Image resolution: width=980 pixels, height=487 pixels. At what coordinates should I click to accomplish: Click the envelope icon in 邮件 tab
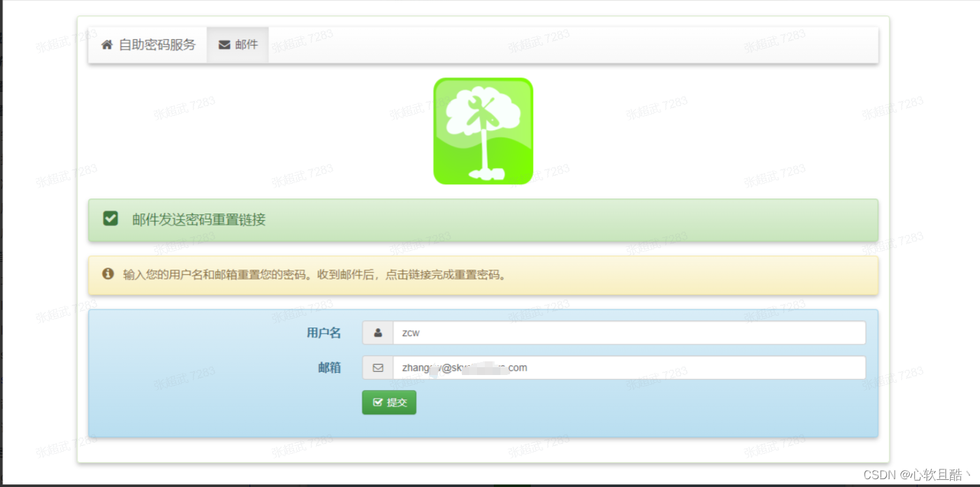(x=224, y=45)
